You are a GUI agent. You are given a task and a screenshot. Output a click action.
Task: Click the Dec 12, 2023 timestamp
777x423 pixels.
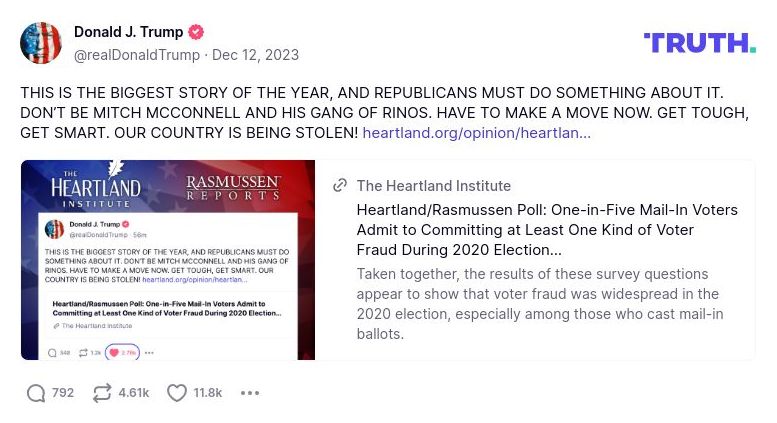click(x=255, y=55)
